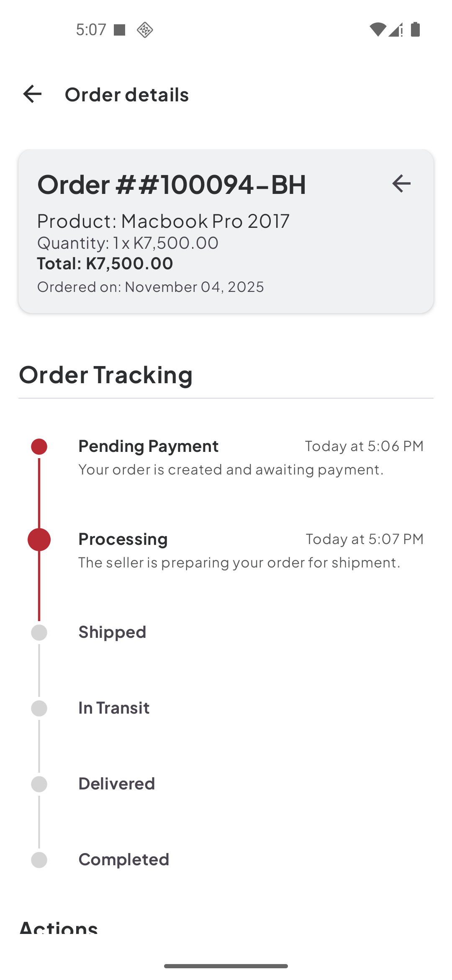This screenshot has height=980, width=452.
Task: Tap the back arrow beside Order details
Action: pos(32,94)
